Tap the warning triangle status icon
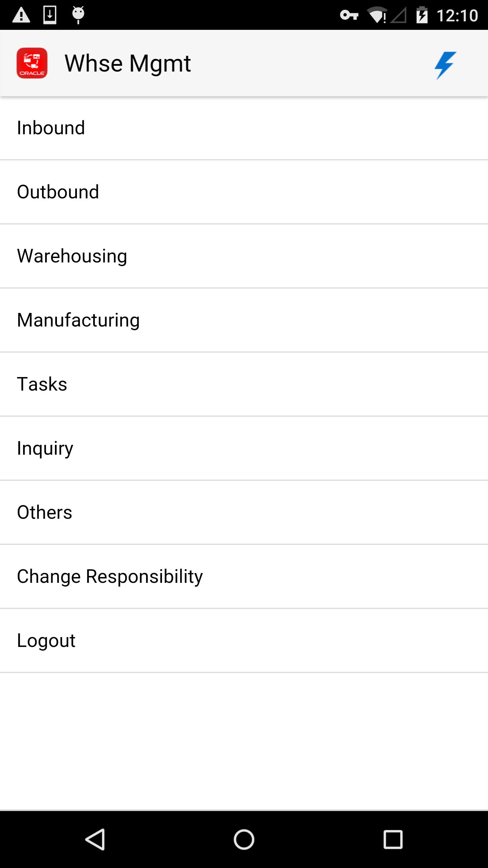Viewport: 488px width, 868px height. point(21,15)
